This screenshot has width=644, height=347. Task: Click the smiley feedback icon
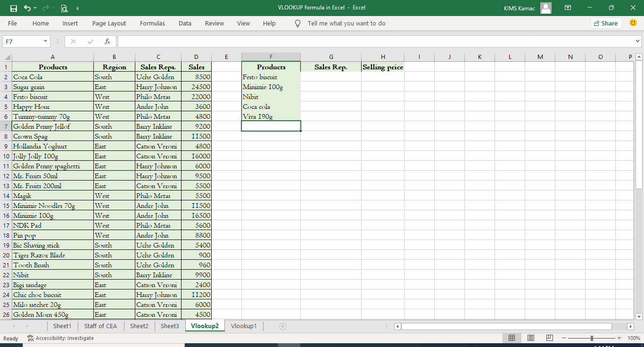(x=633, y=23)
